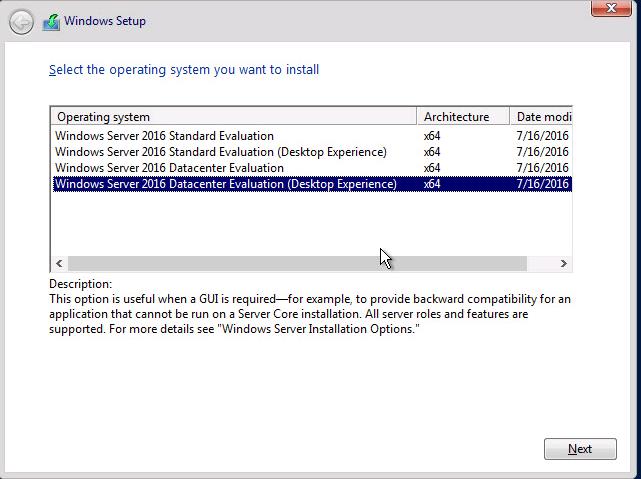Click the left scroll arrow
Image resolution: width=641 pixels, height=479 pixels.
point(59,263)
